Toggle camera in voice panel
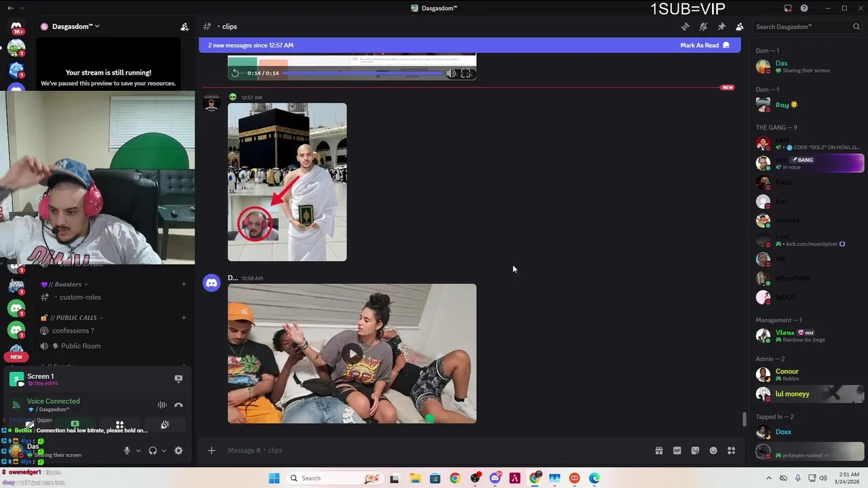This screenshot has height=488, width=868. 31,424
